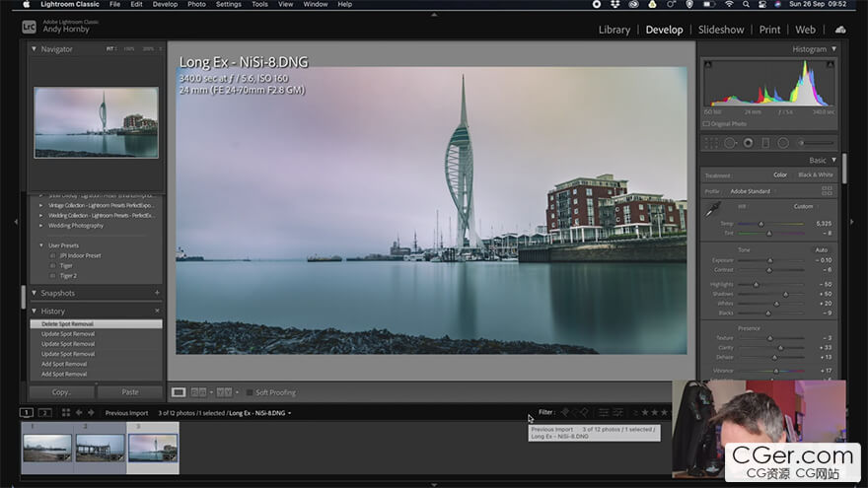The image size is (868, 488).
Task: Switch to the Web module
Action: tap(805, 30)
